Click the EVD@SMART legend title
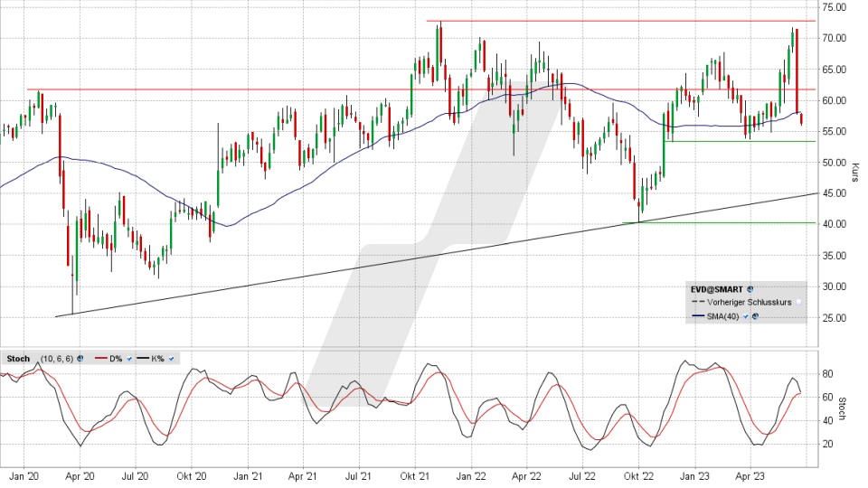Image resolution: width=868 pixels, height=488 pixels. coord(717,289)
